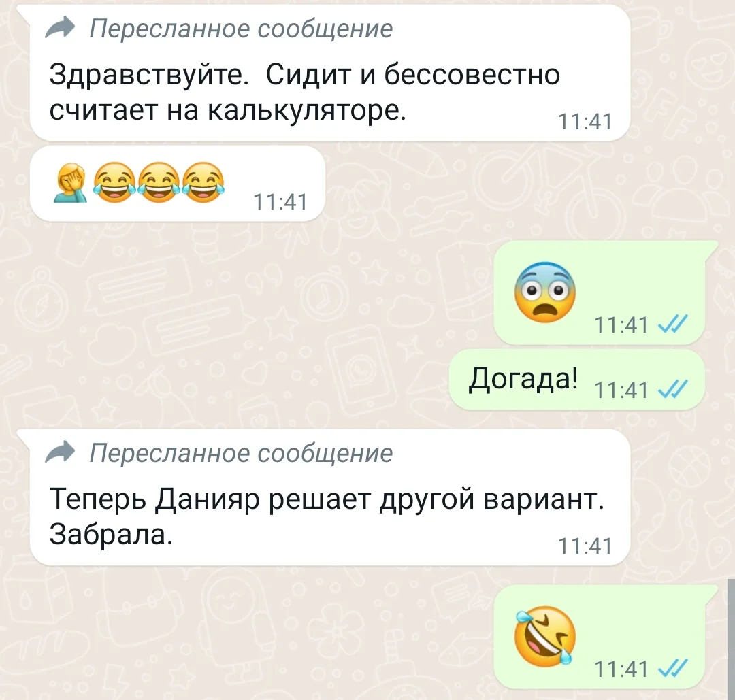Click the scrollbar at the chat's right edge
The height and width of the screenshot is (700, 735).
(x=731, y=639)
